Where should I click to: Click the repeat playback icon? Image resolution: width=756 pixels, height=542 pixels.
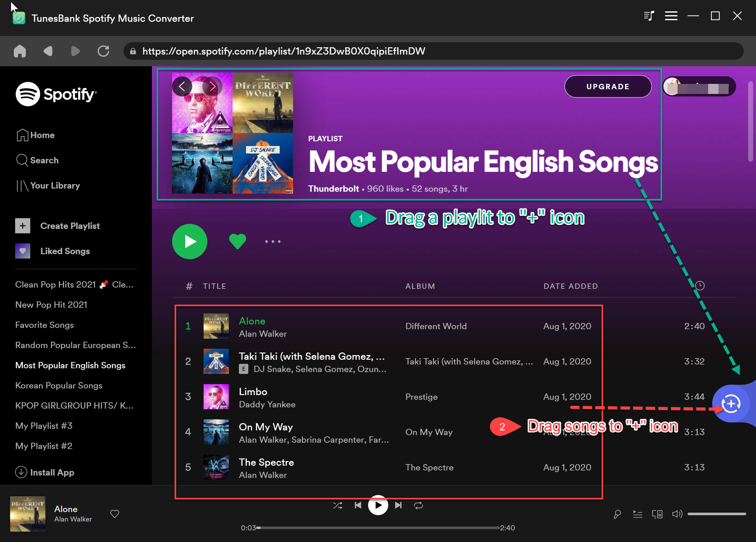tap(419, 505)
